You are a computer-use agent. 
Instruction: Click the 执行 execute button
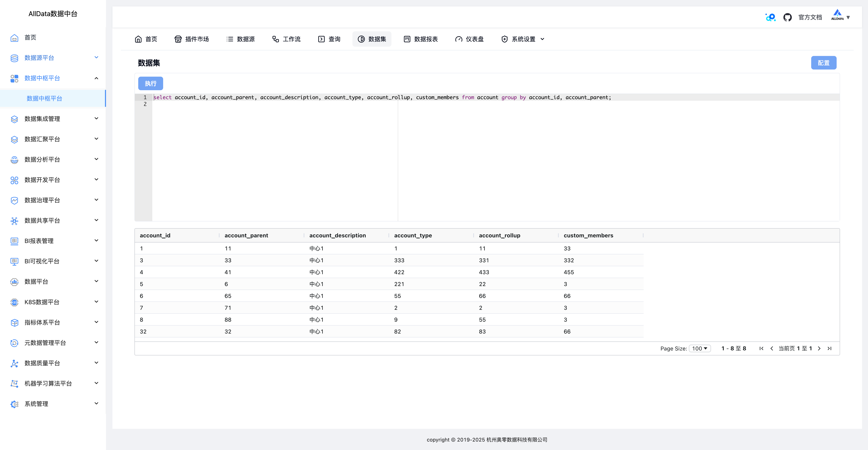pos(151,84)
